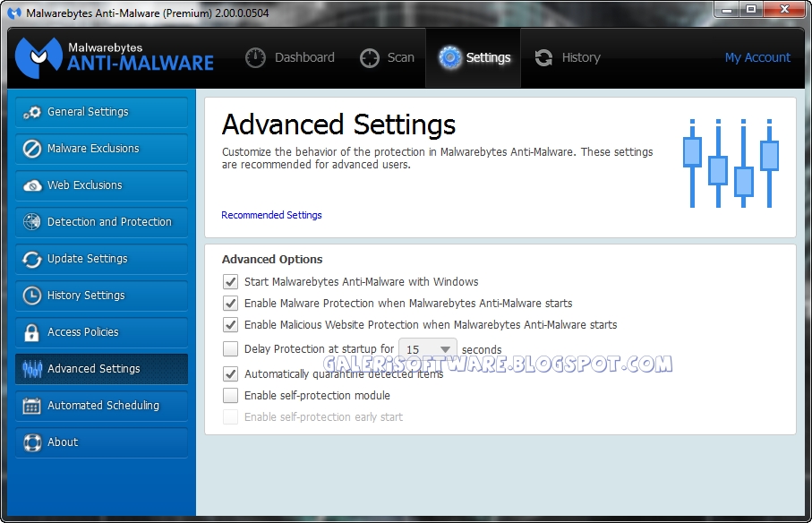Click the Malware Exclusions prohibition icon
This screenshot has height=523, width=812.
click(x=31, y=149)
